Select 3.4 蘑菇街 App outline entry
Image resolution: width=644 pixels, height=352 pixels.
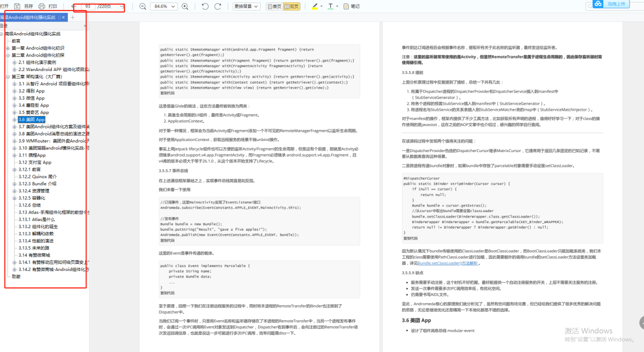34,105
